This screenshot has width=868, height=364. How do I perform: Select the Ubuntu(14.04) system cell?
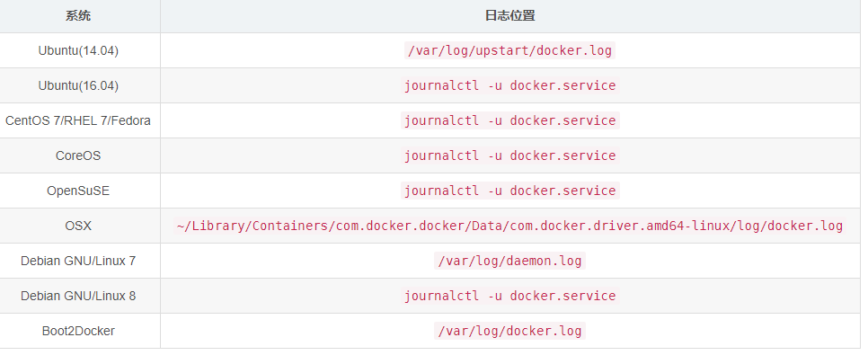point(78,50)
